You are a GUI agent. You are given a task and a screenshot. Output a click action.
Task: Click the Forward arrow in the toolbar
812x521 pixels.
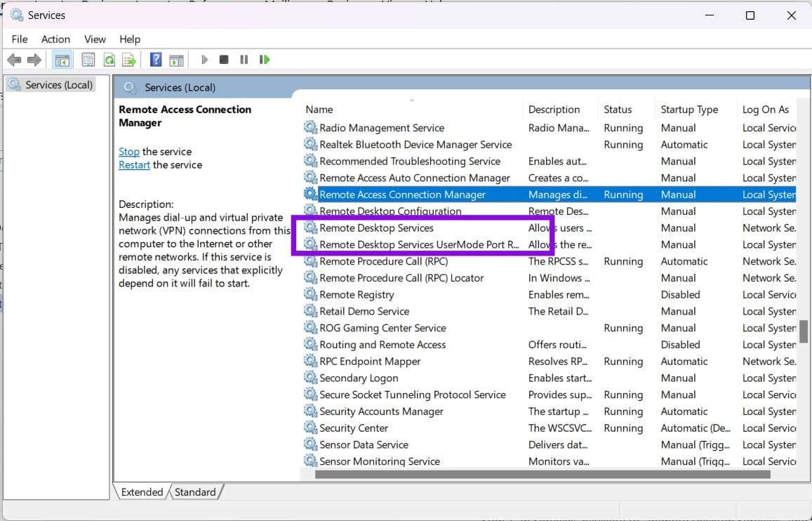34,60
